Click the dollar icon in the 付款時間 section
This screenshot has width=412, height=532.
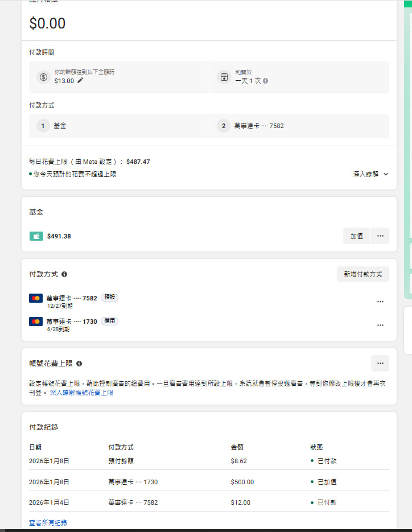click(x=43, y=77)
